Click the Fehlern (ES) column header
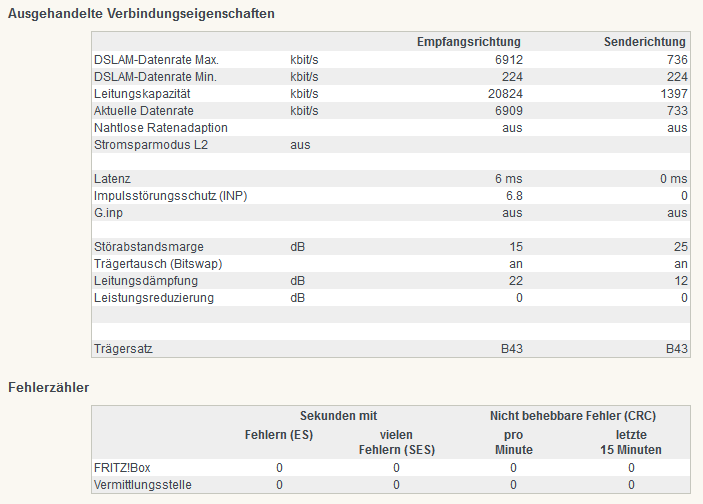703x504 pixels. point(279,435)
